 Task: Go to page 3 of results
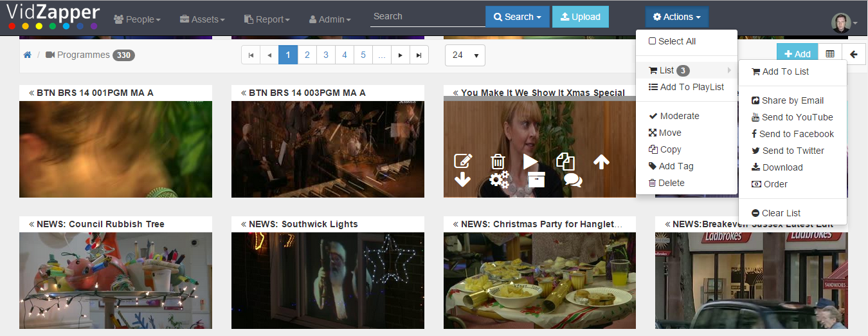326,55
